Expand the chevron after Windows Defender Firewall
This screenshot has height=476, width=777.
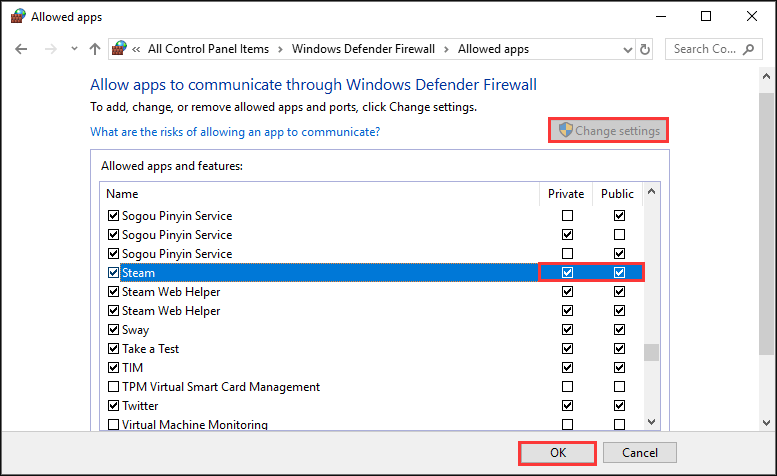coord(446,50)
